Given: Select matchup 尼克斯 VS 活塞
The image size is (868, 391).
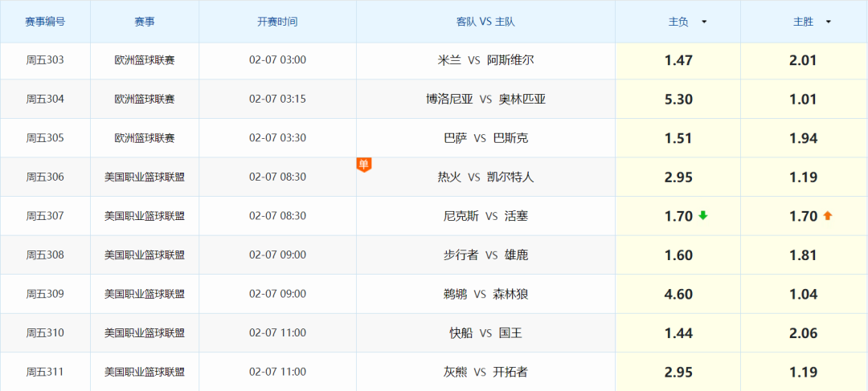Looking at the screenshot, I should pos(485,216).
